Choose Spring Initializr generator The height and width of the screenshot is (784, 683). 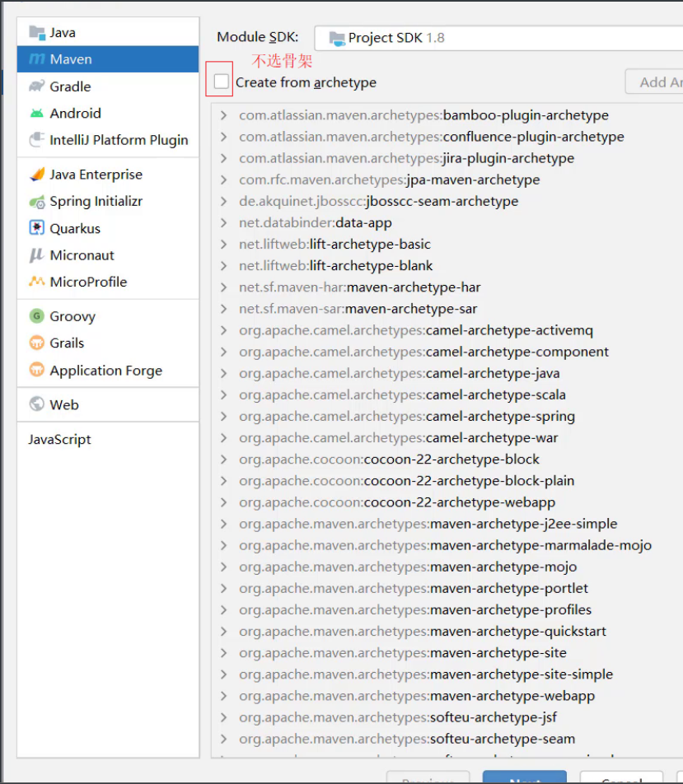click(108, 202)
